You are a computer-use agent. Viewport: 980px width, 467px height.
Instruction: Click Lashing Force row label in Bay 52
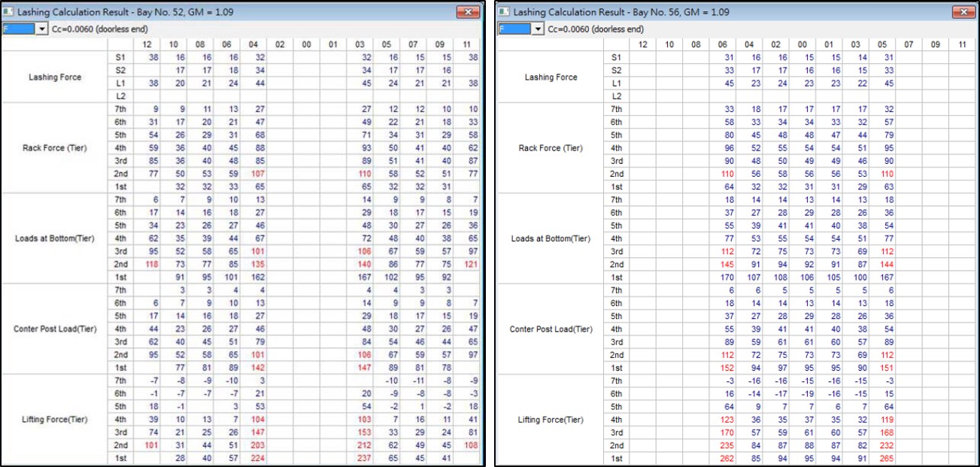click(55, 77)
